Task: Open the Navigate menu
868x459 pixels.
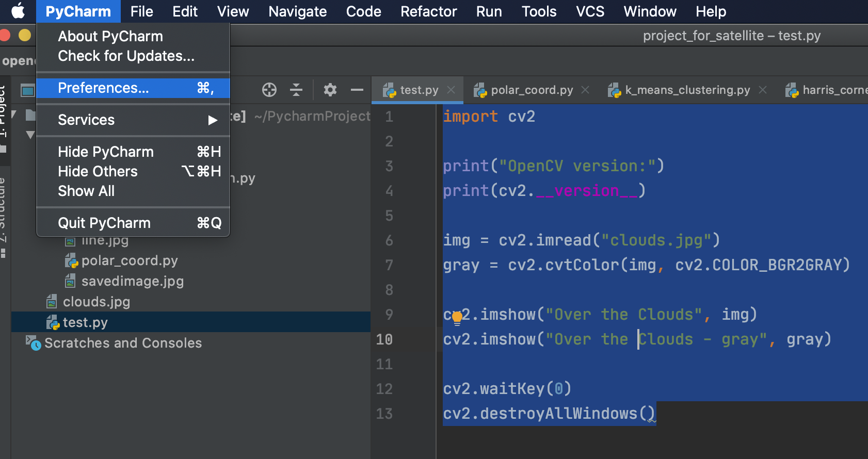Action: (x=297, y=11)
